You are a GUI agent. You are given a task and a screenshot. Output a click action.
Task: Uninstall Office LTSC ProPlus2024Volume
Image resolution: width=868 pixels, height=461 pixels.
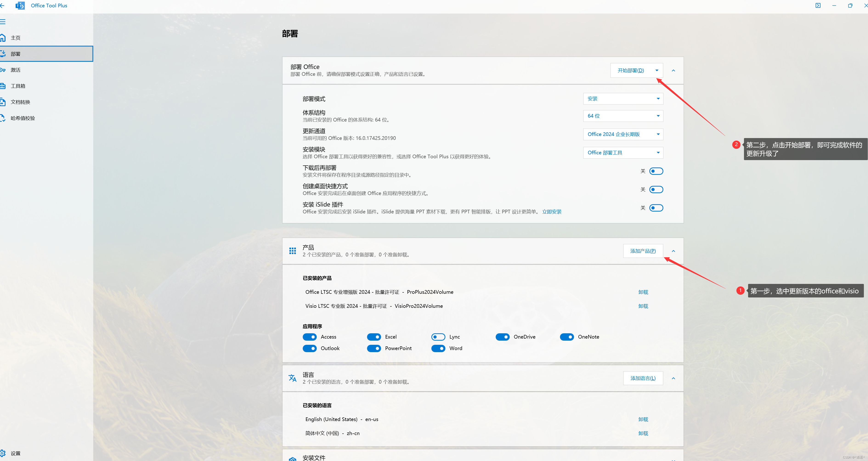643,292
